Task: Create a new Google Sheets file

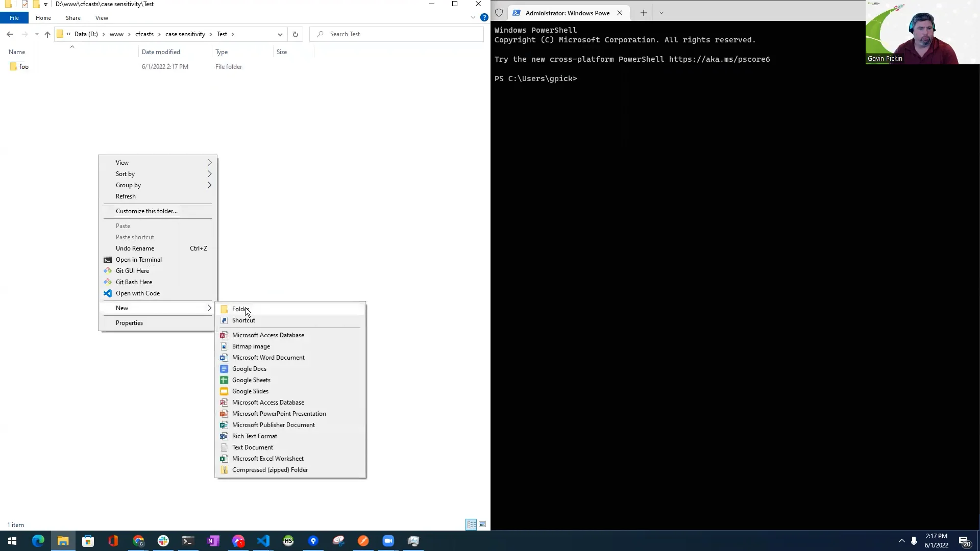Action: click(x=251, y=380)
